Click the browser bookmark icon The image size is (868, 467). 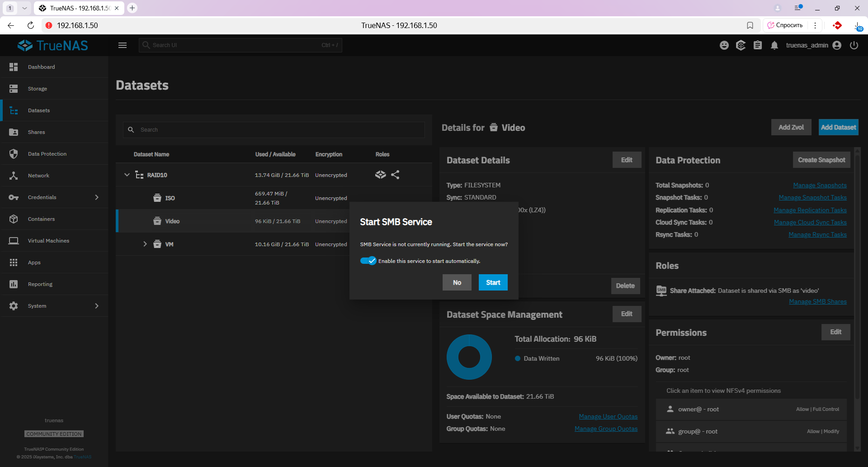[750, 25]
